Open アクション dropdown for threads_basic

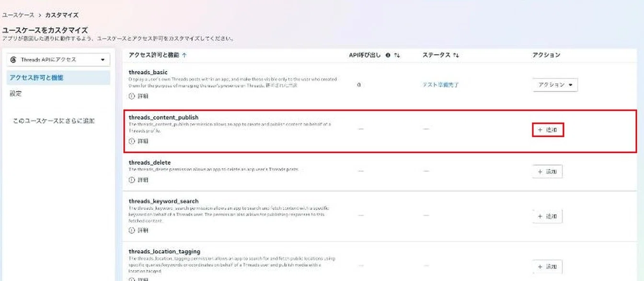pyautogui.click(x=555, y=85)
